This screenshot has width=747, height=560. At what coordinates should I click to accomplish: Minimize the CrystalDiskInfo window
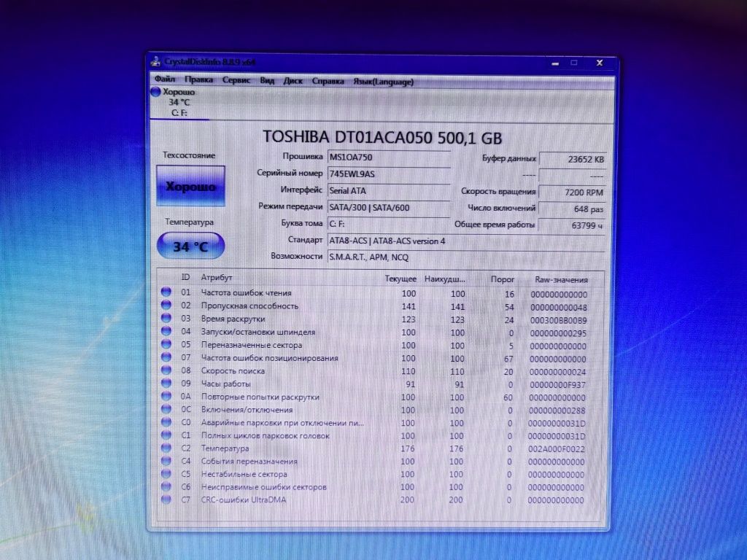click(555, 63)
